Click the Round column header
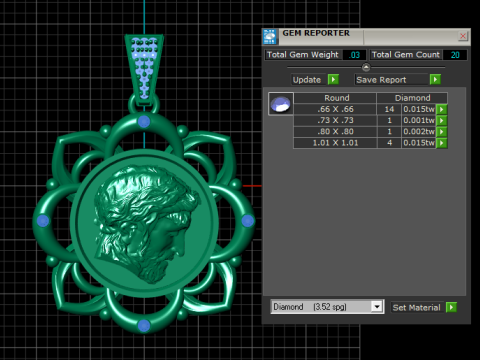Image resolution: width=480 pixels, height=360 pixels. click(x=335, y=98)
